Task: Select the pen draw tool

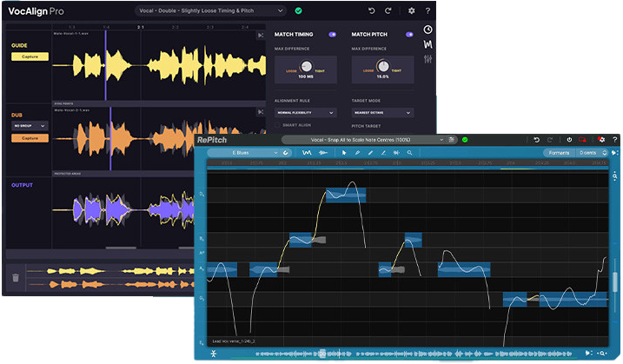Action: coord(357,153)
